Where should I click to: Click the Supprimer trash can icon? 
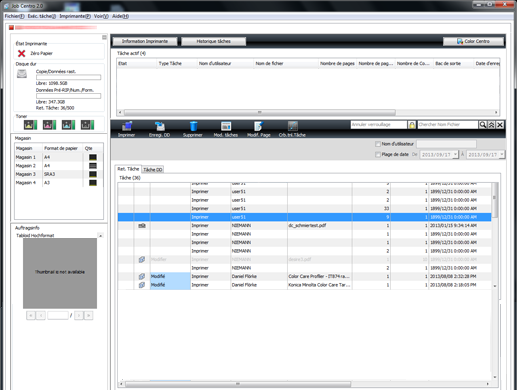(193, 126)
